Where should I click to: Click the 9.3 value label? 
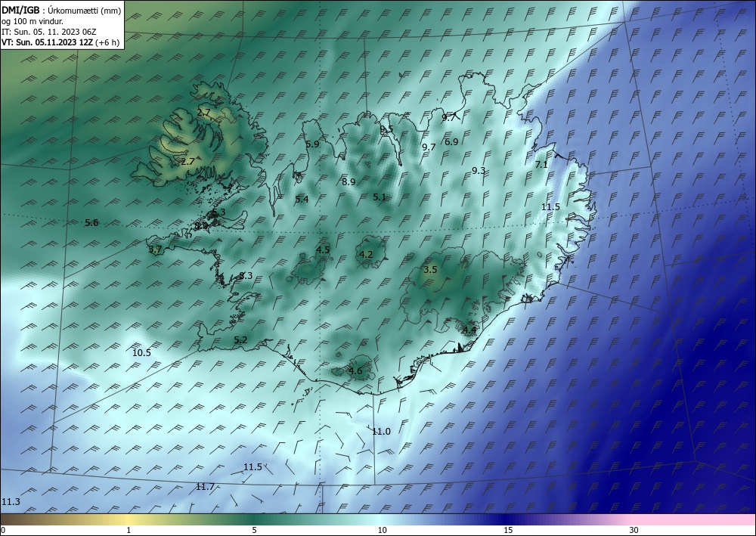pos(479,170)
